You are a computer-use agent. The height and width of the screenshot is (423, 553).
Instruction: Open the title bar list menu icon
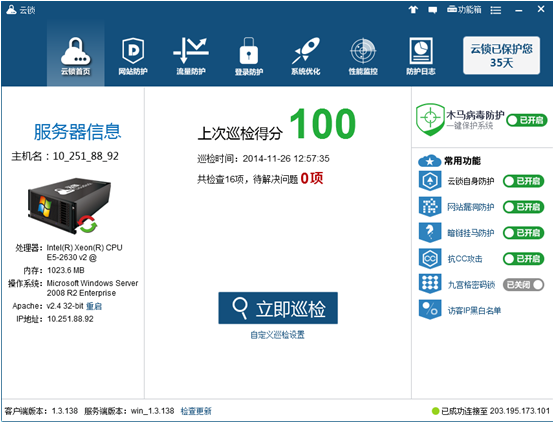pyautogui.click(x=496, y=10)
